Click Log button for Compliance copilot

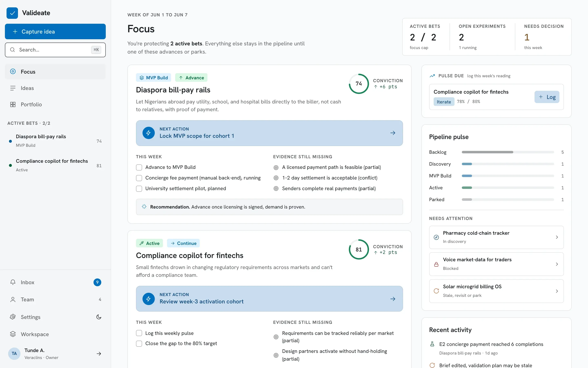[547, 97]
